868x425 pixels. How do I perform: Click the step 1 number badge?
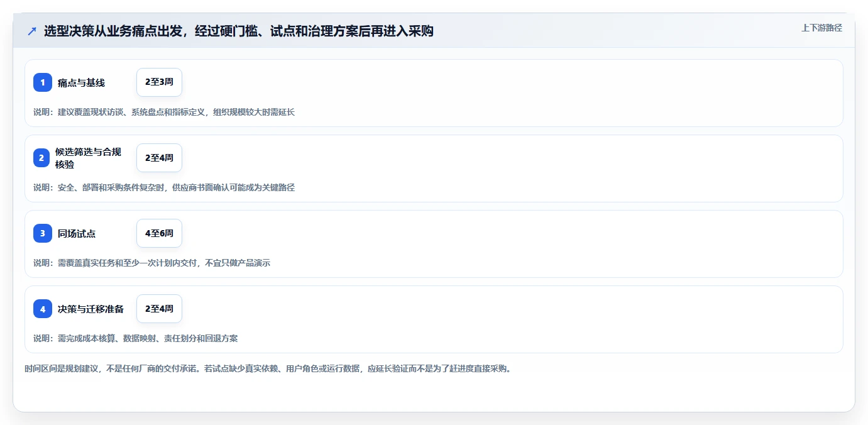[43, 82]
